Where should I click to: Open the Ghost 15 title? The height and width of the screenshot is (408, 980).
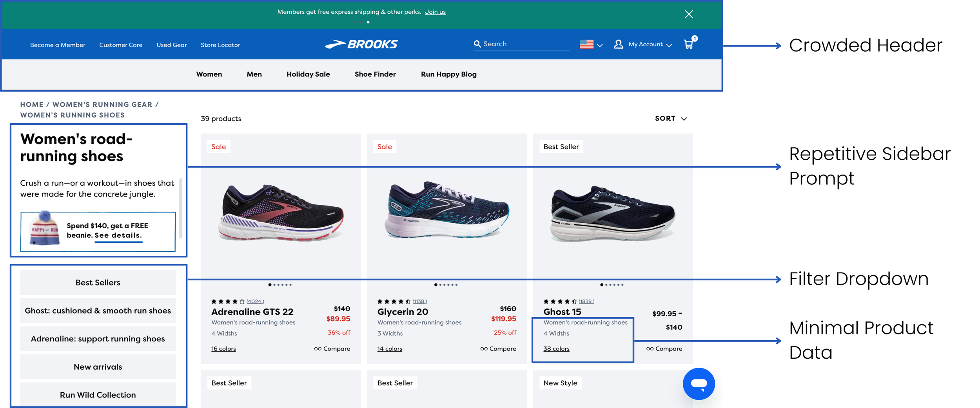click(x=562, y=312)
